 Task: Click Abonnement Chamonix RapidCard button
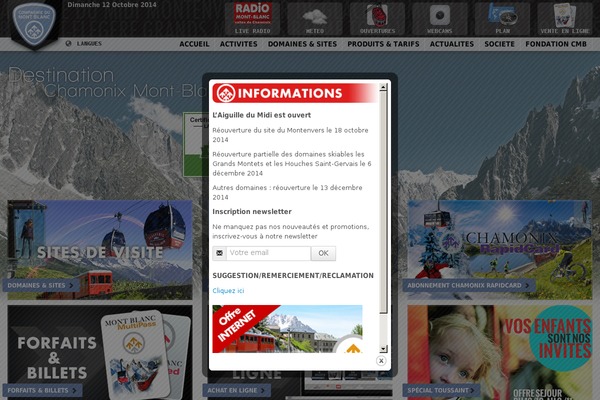coord(469,286)
